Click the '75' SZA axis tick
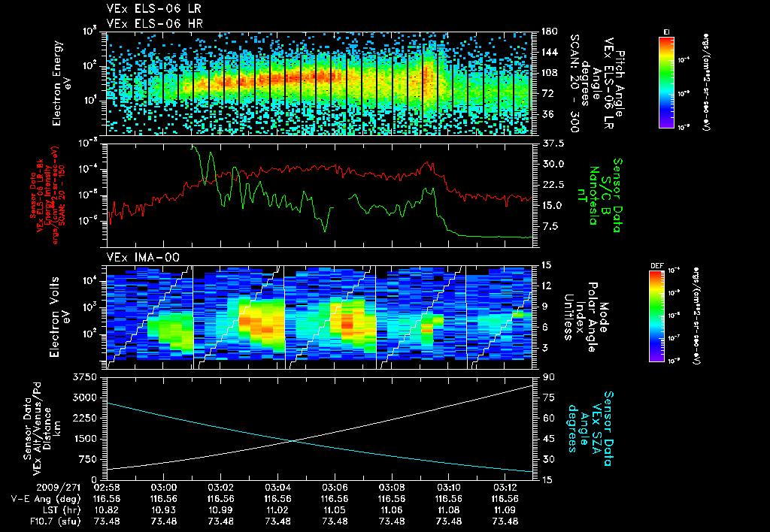 (548, 397)
